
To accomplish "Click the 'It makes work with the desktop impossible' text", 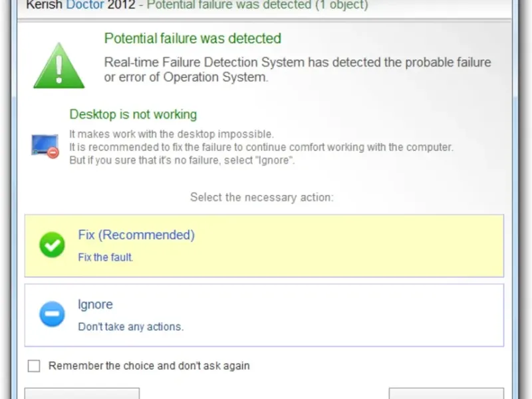I will coord(172,134).
